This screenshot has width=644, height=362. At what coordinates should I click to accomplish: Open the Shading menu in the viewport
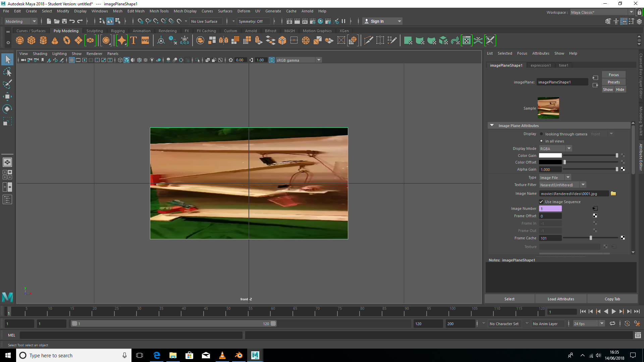pos(40,53)
